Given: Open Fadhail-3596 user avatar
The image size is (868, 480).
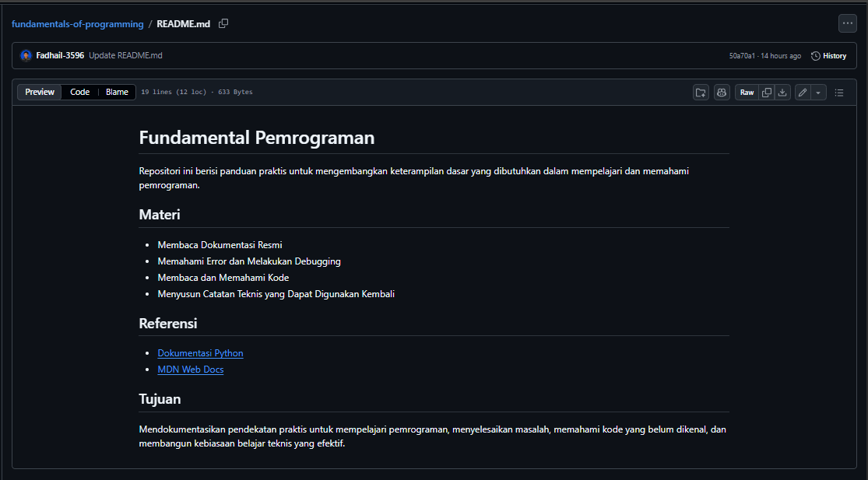Looking at the screenshot, I should 26,56.
